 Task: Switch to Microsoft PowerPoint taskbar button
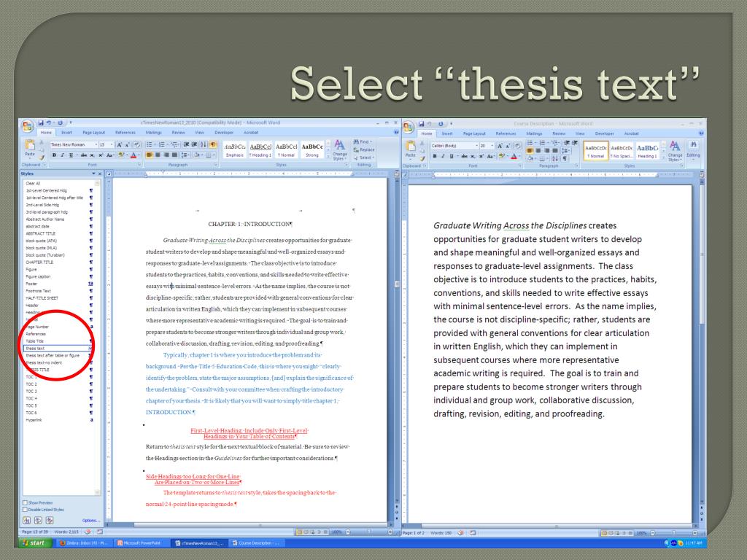pos(142,542)
